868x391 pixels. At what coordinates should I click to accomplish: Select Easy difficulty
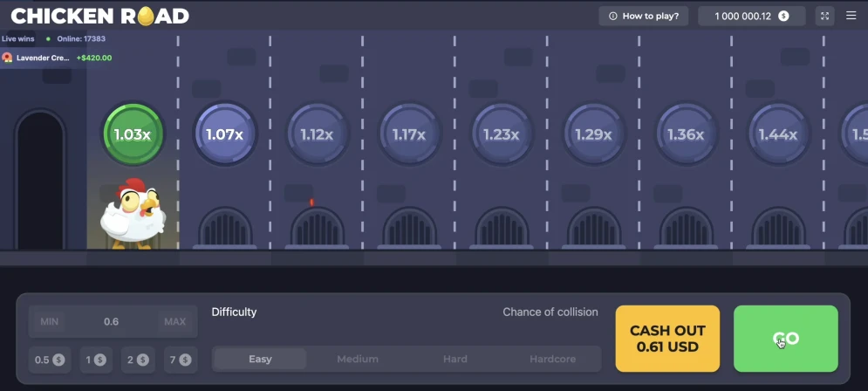pos(260,359)
